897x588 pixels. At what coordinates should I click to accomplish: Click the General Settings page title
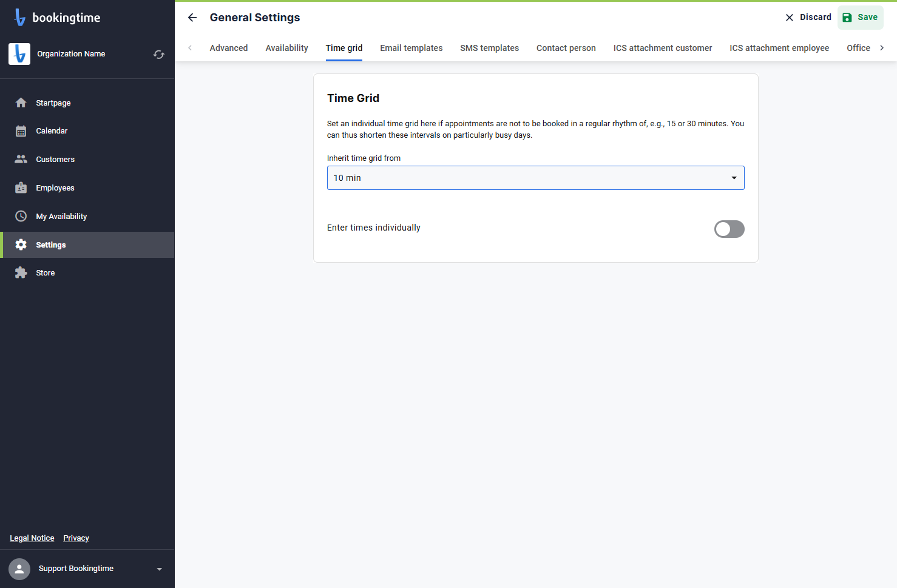[255, 18]
